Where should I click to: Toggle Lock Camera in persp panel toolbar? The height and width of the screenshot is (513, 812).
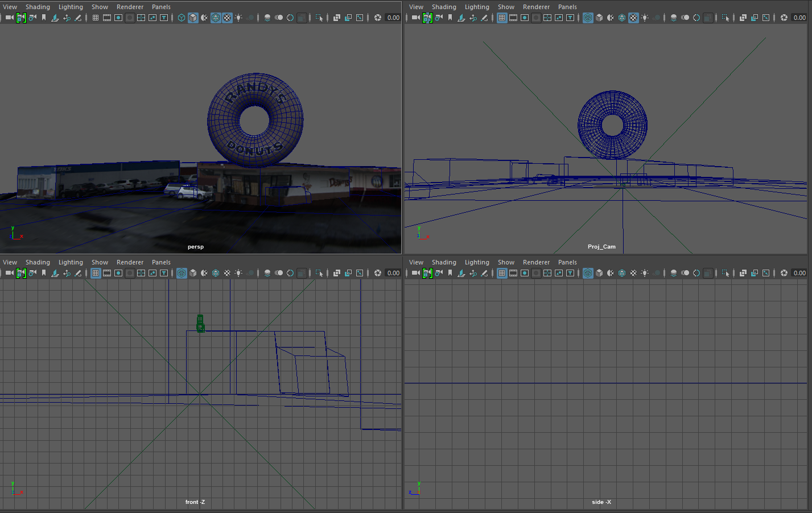[21, 18]
